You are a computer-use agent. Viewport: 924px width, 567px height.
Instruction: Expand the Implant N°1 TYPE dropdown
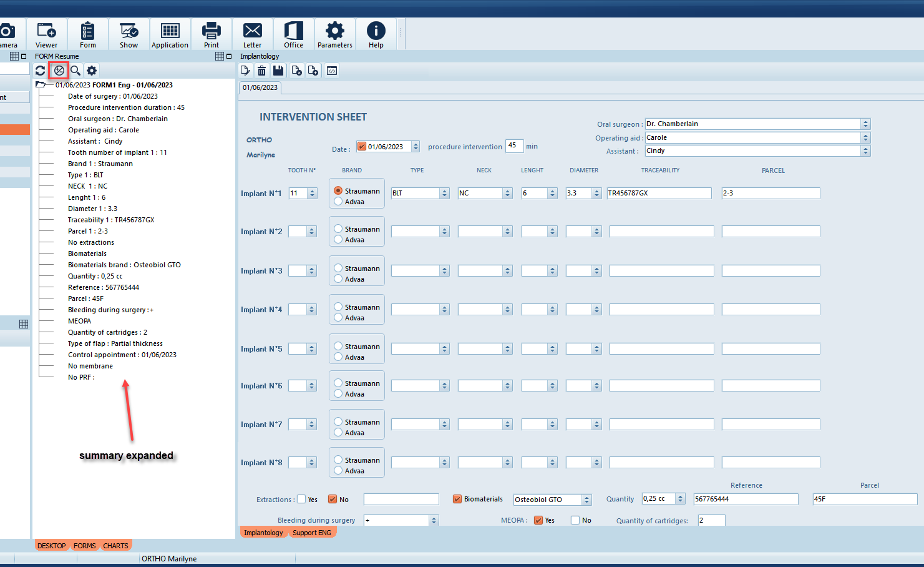pos(444,194)
